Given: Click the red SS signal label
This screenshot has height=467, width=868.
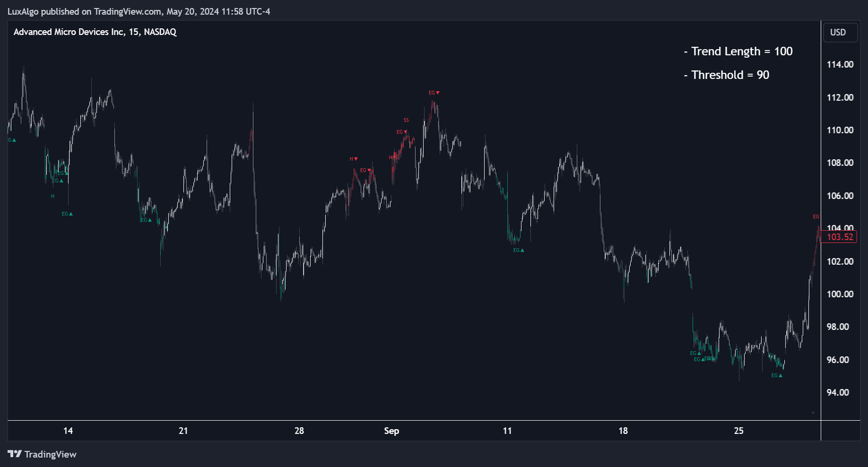Looking at the screenshot, I should [x=406, y=120].
